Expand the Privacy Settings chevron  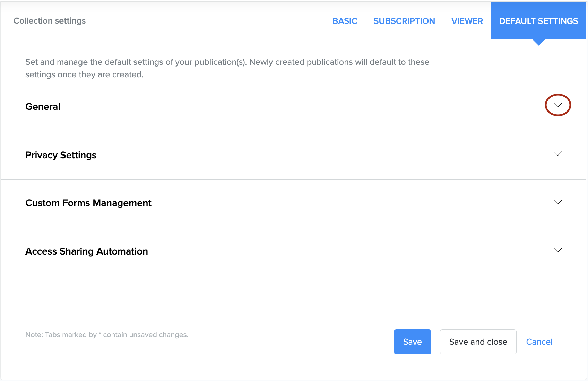point(557,154)
